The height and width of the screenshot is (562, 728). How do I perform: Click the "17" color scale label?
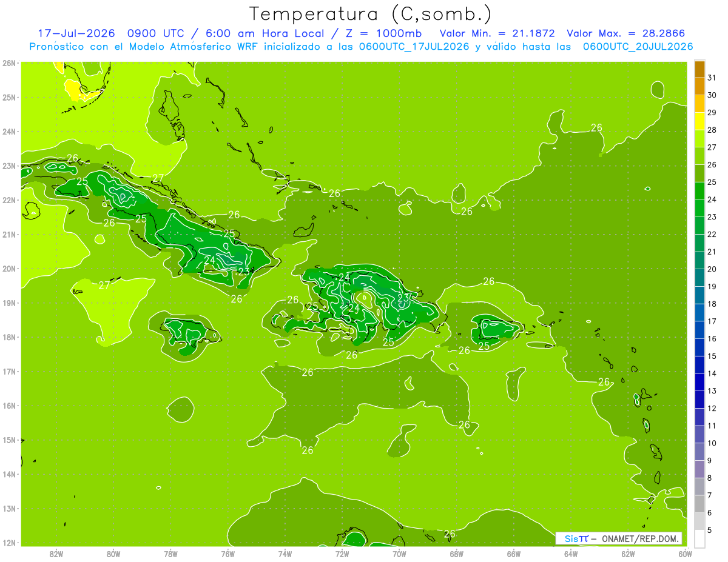(x=712, y=321)
